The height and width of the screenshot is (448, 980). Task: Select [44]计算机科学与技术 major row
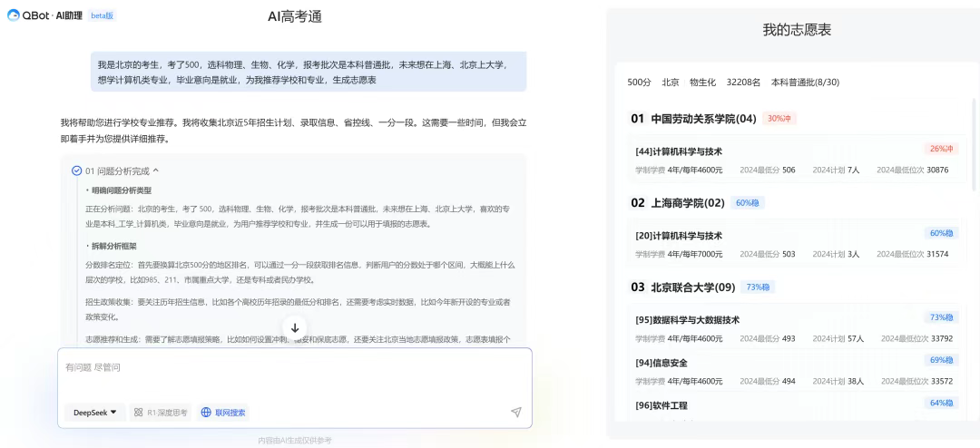click(797, 159)
